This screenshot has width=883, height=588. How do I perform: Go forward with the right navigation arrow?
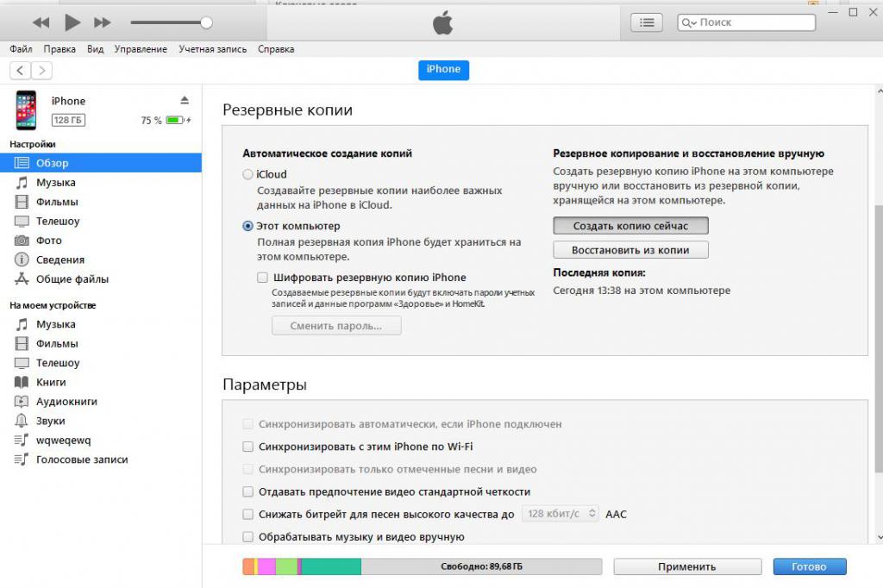(x=41, y=71)
